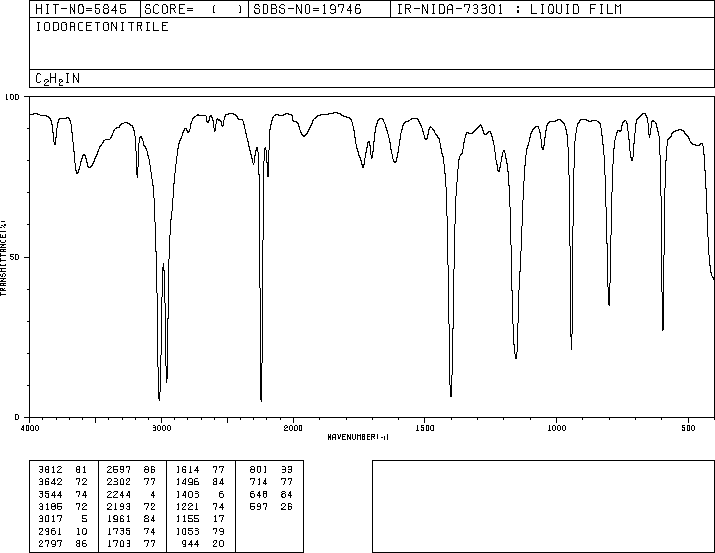
Task: Click the transmittance value 33 beside 801
Action: (286, 470)
